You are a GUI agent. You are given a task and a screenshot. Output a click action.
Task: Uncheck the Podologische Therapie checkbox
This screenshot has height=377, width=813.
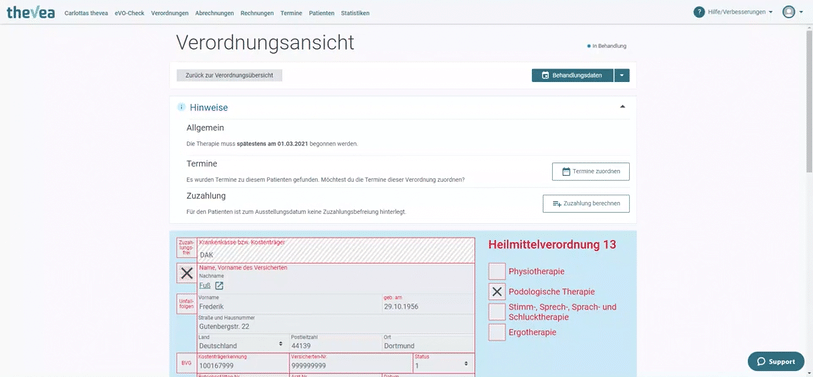497,292
